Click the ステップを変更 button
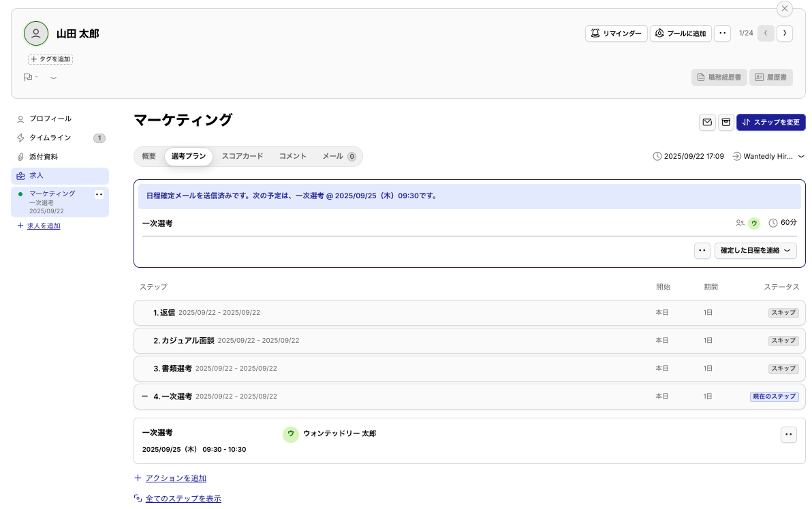The width and height of the screenshot is (812, 509). click(770, 122)
